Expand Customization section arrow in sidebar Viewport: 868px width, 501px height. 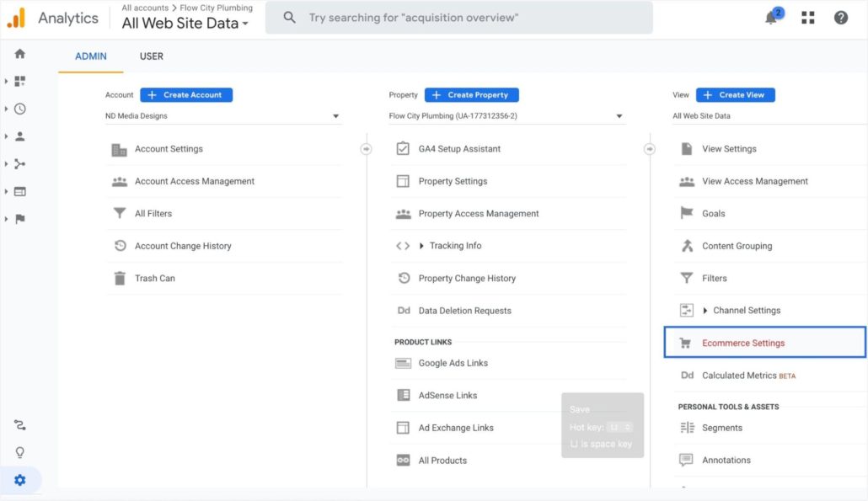[x=6, y=82]
